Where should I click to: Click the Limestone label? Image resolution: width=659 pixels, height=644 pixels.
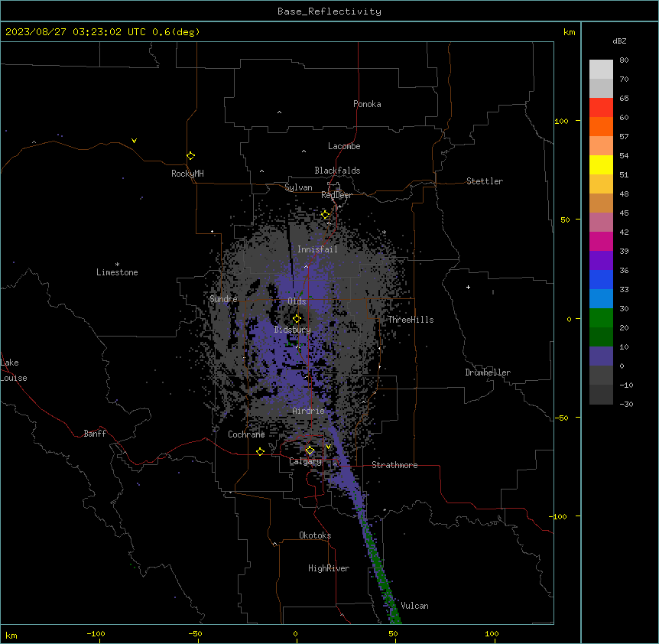point(117,272)
